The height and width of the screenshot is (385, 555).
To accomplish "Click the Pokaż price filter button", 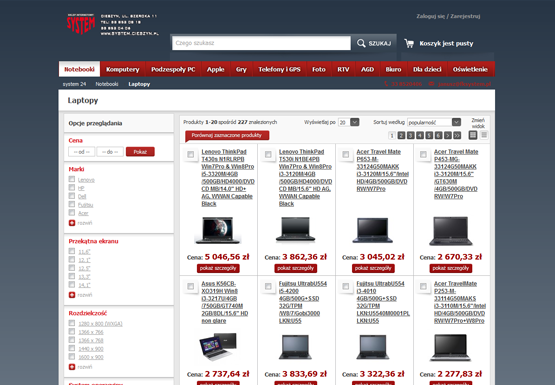I will [140, 152].
